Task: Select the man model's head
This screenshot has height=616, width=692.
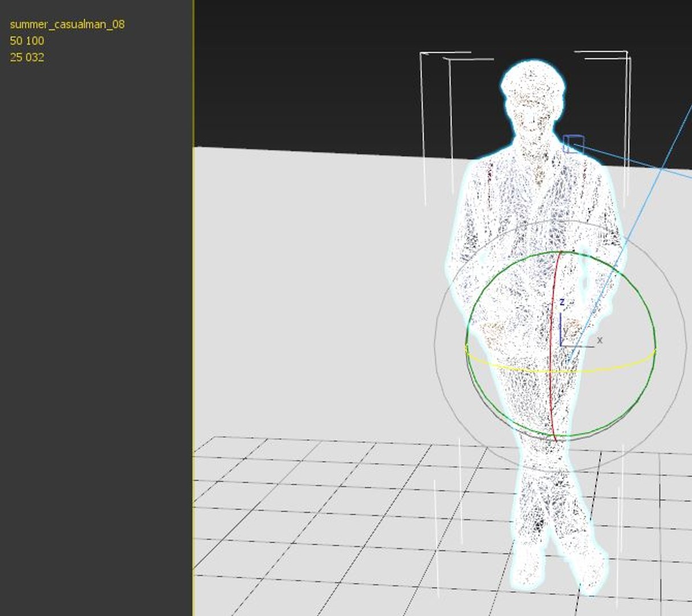Action: pos(533,97)
